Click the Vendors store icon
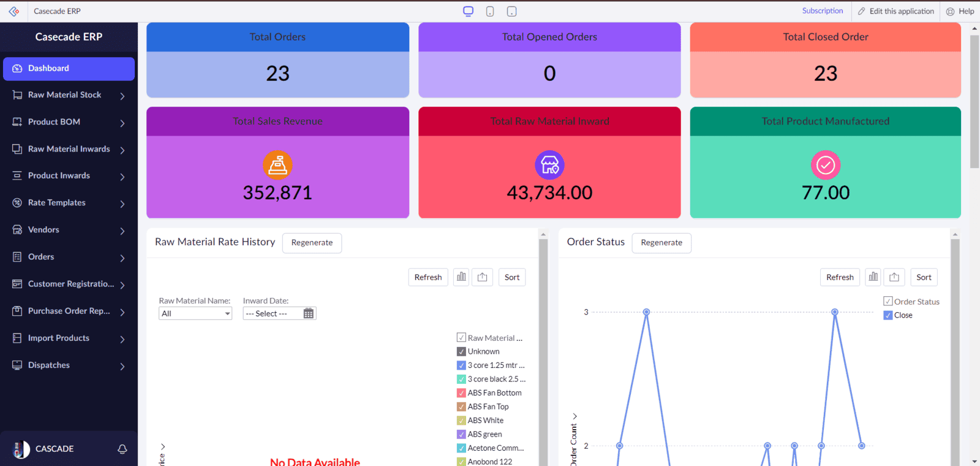This screenshot has width=980, height=466. tap(17, 229)
